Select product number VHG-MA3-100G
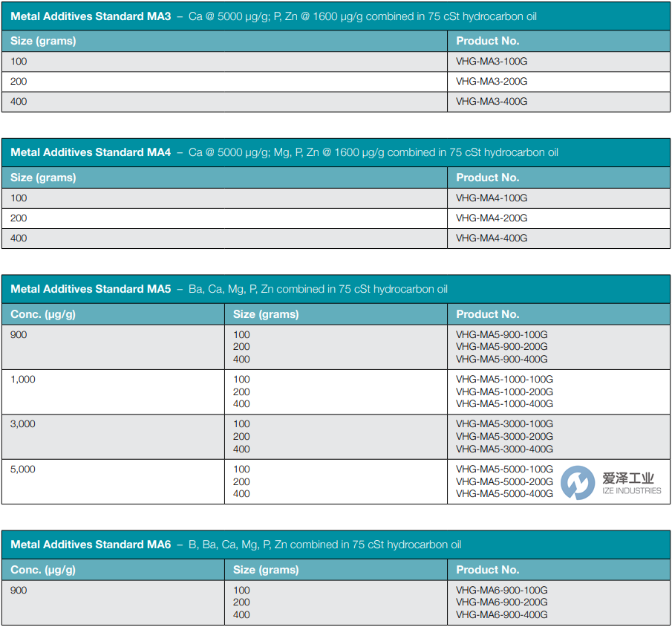The width and height of the screenshot is (672, 627). 492,62
